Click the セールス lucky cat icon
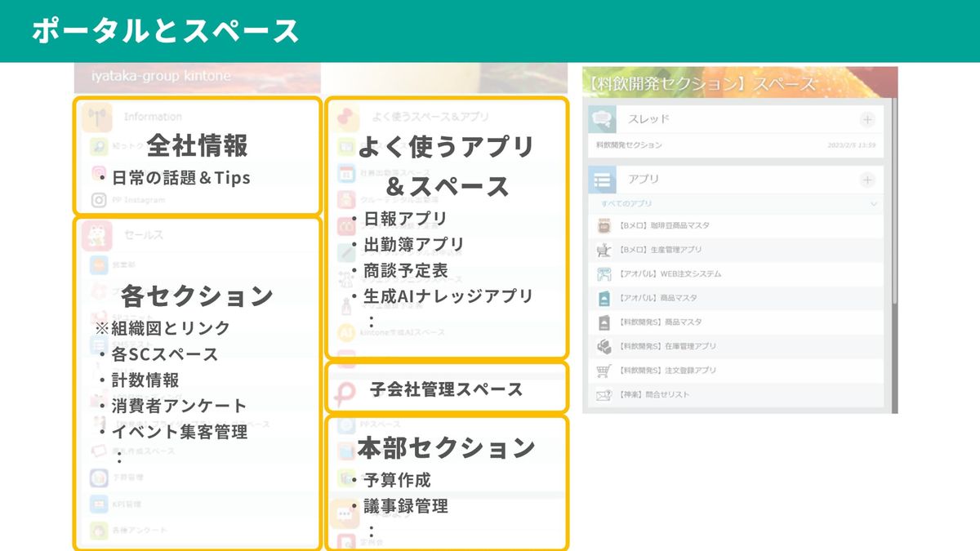 coord(98,235)
